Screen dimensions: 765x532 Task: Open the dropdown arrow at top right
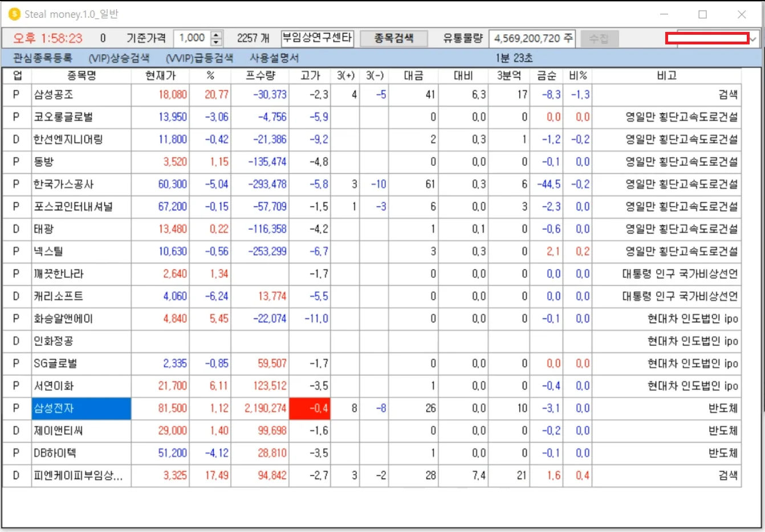754,39
